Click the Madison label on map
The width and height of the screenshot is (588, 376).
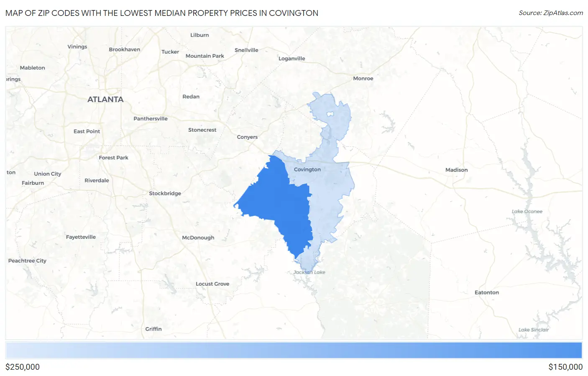[457, 170]
